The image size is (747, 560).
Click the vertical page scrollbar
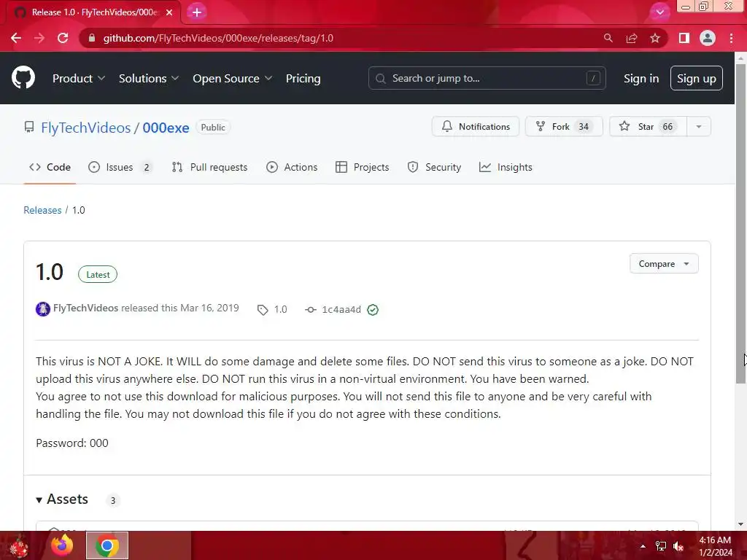pos(740,224)
